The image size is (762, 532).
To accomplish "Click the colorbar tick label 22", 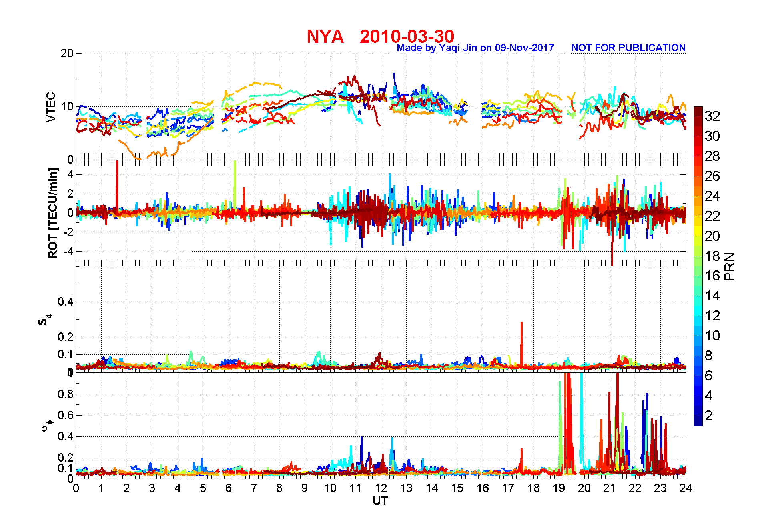I will [x=712, y=216].
